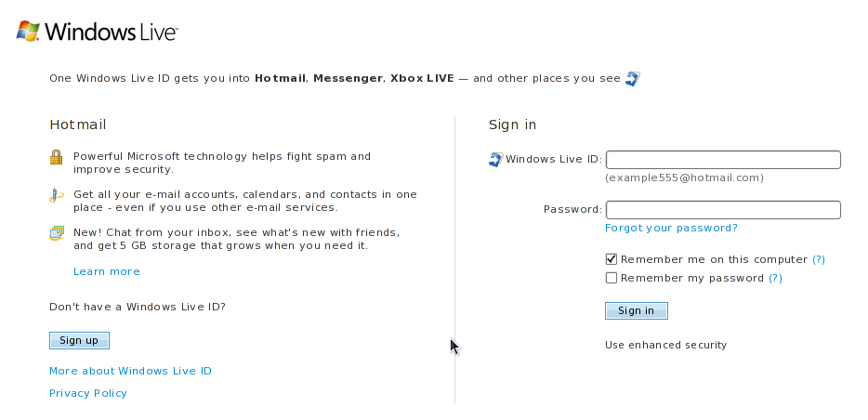Open the Privacy Policy link
The height and width of the screenshot is (420, 868).
(x=88, y=393)
